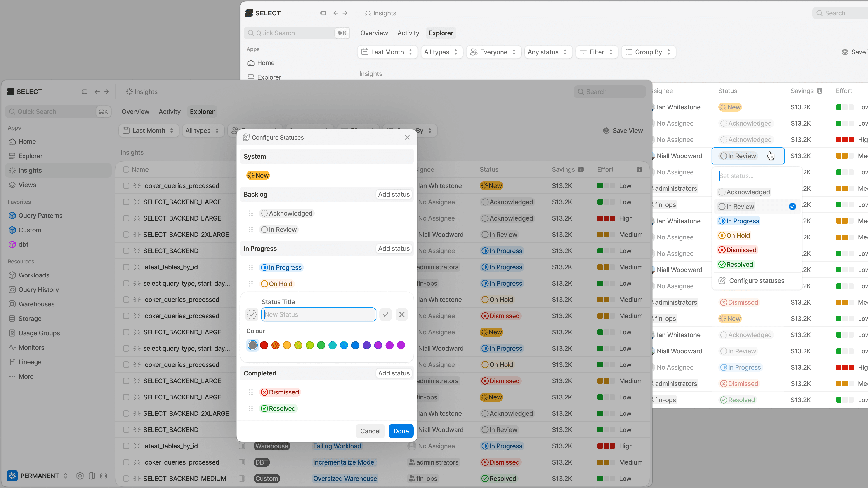Add status to the Backlog group
This screenshot has height=488, width=868.
click(394, 194)
